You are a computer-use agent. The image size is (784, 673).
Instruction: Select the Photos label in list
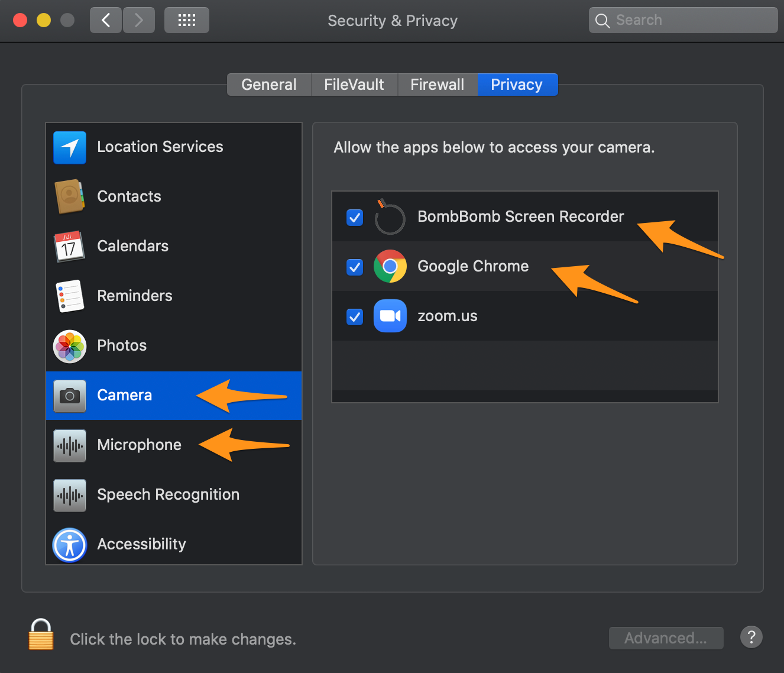[x=122, y=345]
